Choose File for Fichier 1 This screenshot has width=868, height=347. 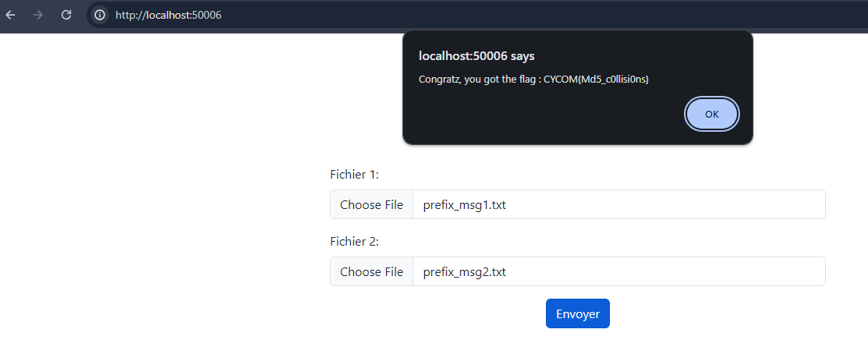tap(371, 205)
